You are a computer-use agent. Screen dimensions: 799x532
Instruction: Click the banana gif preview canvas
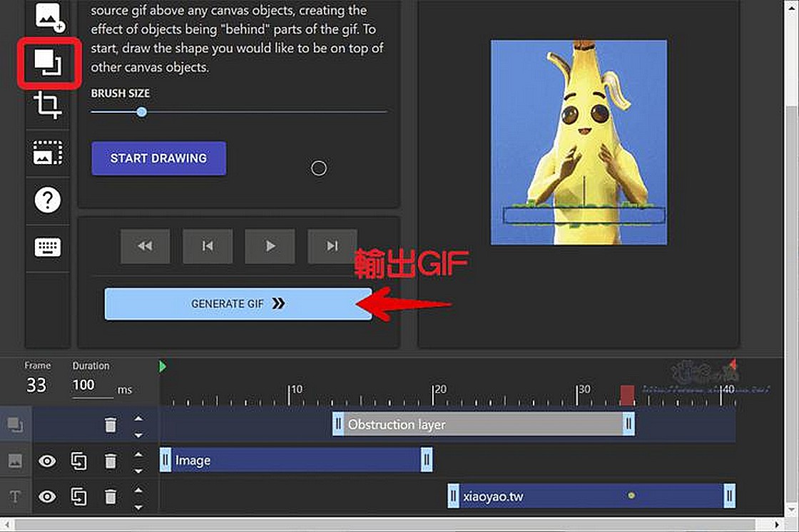pos(579,142)
